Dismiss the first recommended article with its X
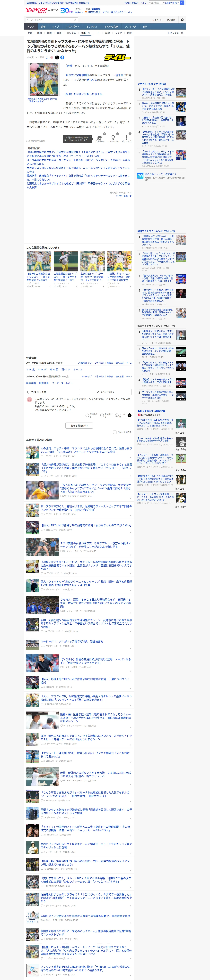Screen dimensions: 210x980 coord(50,286)
